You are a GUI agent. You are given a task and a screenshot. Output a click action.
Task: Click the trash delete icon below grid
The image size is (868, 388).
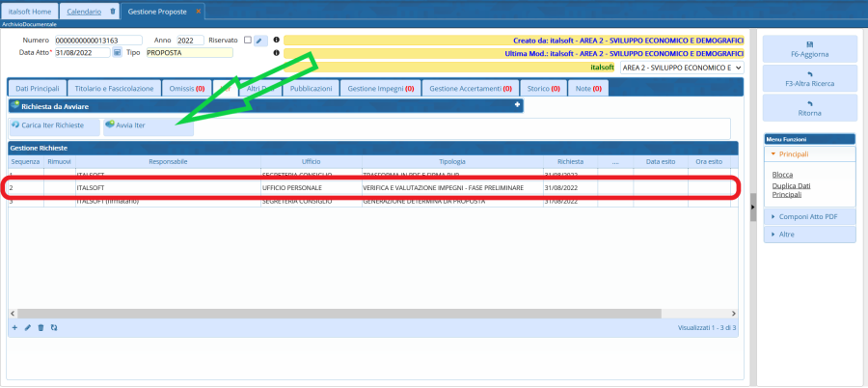pyautogui.click(x=41, y=328)
